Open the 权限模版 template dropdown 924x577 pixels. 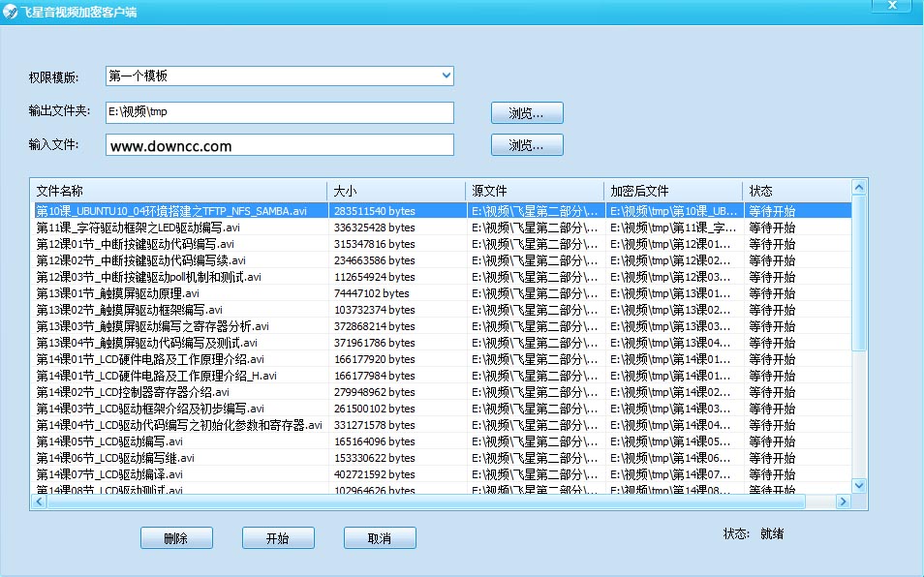click(x=445, y=76)
